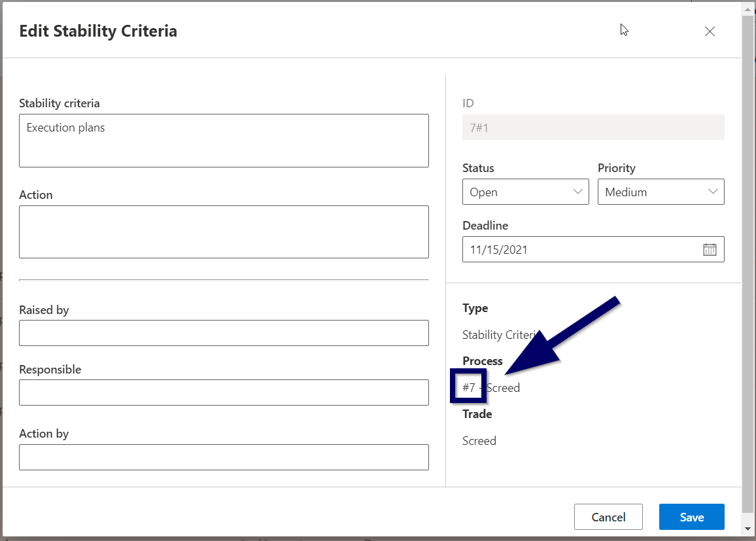
Task: Click the scrollbar down arrow
Action: (x=748, y=529)
